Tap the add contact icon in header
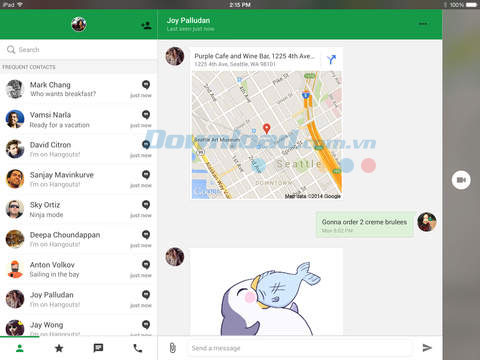Image resolution: width=480 pixels, height=360 pixels. coord(146,25)
